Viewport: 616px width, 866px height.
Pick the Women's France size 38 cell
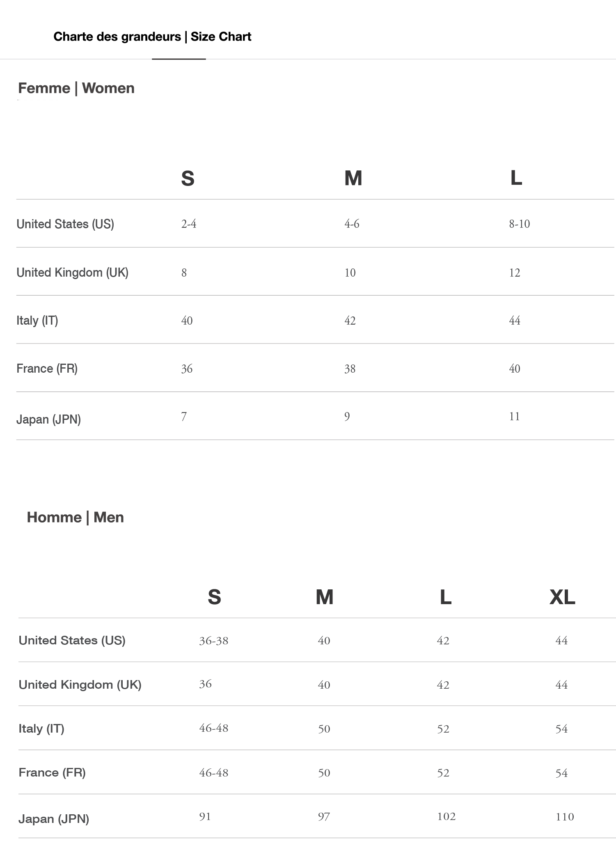[350, 369]
